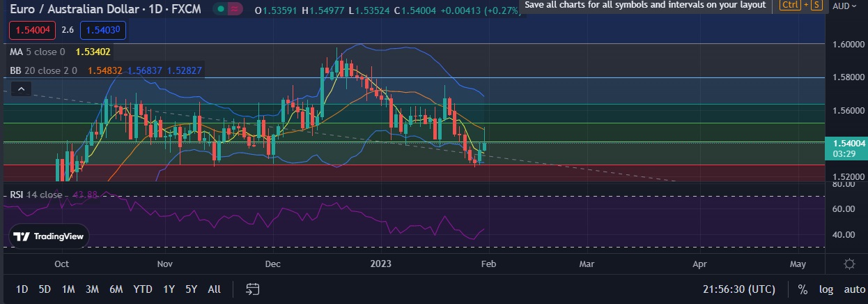Toggle auto scale mode
868x304 pixels.
[x=854, y=289]
